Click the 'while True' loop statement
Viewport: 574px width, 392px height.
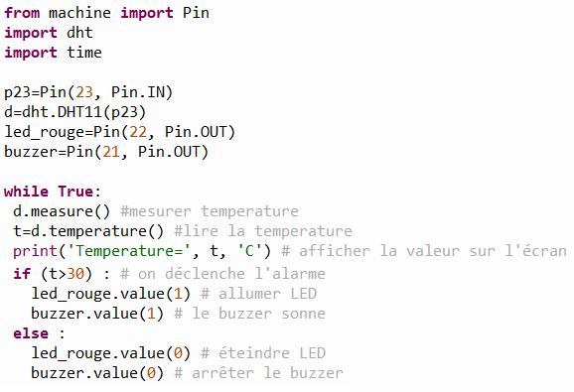pyautogui.click(x=53, y=192)
